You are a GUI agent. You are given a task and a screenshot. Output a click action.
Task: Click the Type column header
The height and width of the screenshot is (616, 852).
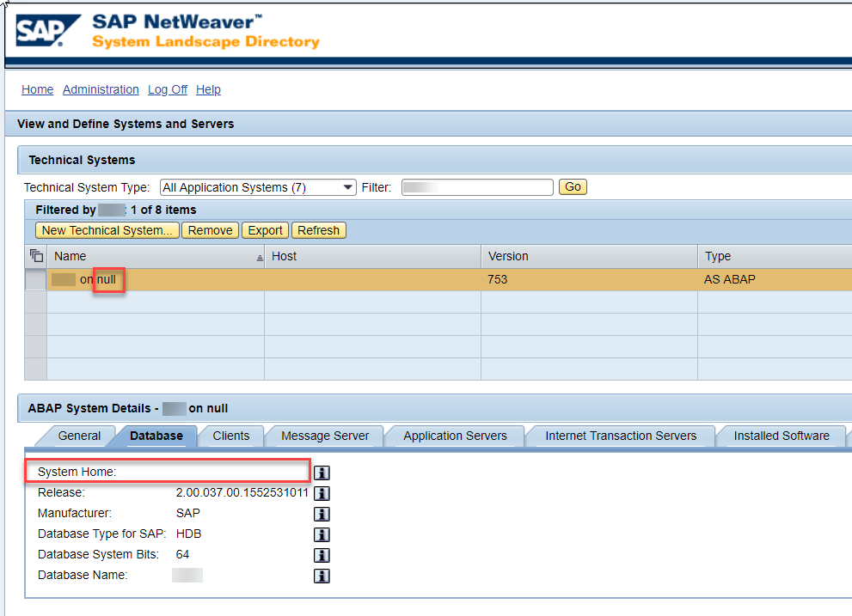[775, 256]
